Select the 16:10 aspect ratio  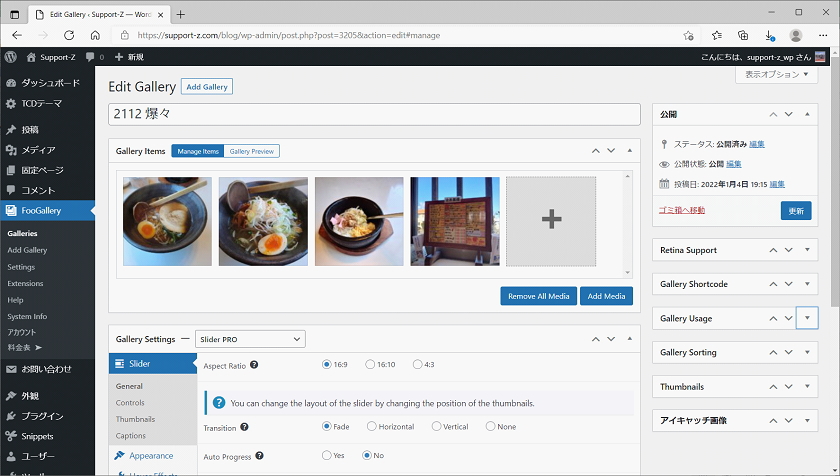pos(371,365)
